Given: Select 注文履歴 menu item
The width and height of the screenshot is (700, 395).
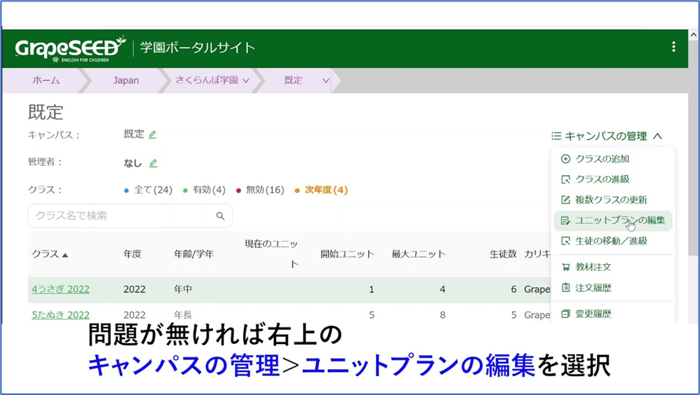Looking at the screenshot, I should point(612,288).
